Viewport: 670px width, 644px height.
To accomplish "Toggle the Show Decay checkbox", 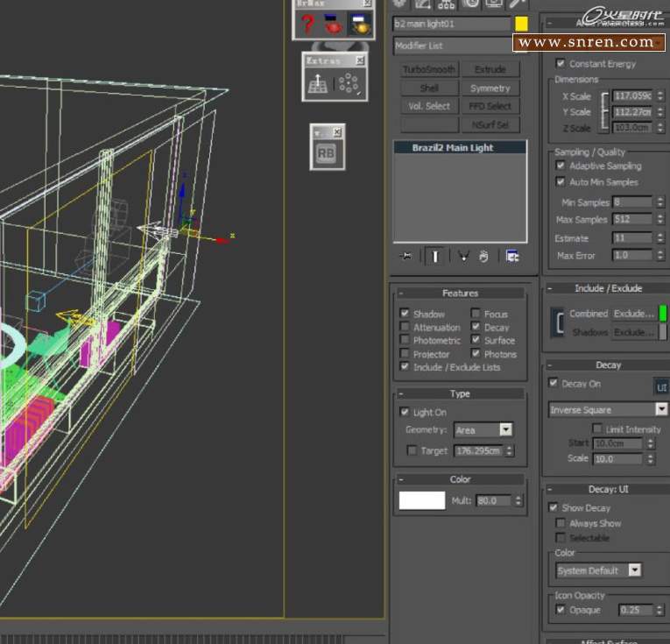I will [x=554, y=507].
